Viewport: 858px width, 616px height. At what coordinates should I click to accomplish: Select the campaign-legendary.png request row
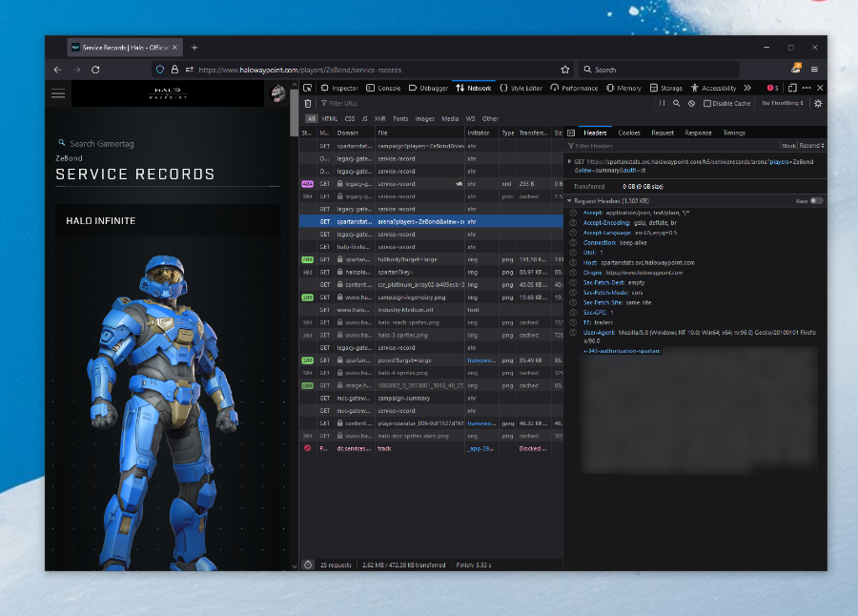431,298
